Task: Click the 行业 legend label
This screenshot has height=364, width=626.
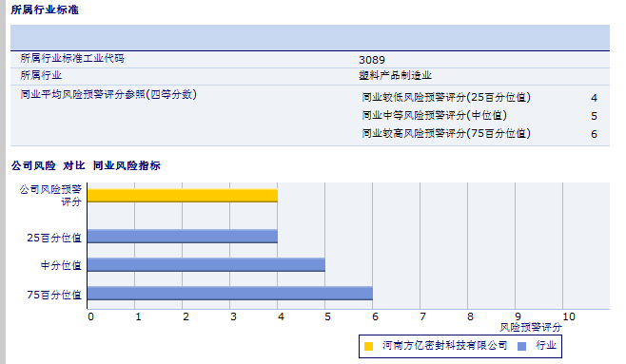Action: (x=546, y=345)
